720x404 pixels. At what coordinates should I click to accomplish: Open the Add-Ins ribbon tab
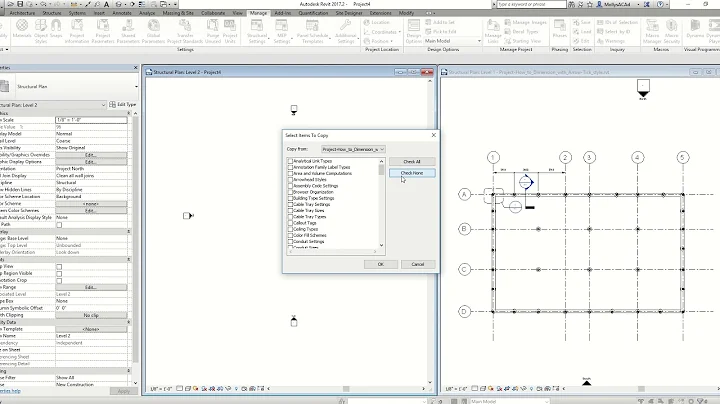click(282, 13)
